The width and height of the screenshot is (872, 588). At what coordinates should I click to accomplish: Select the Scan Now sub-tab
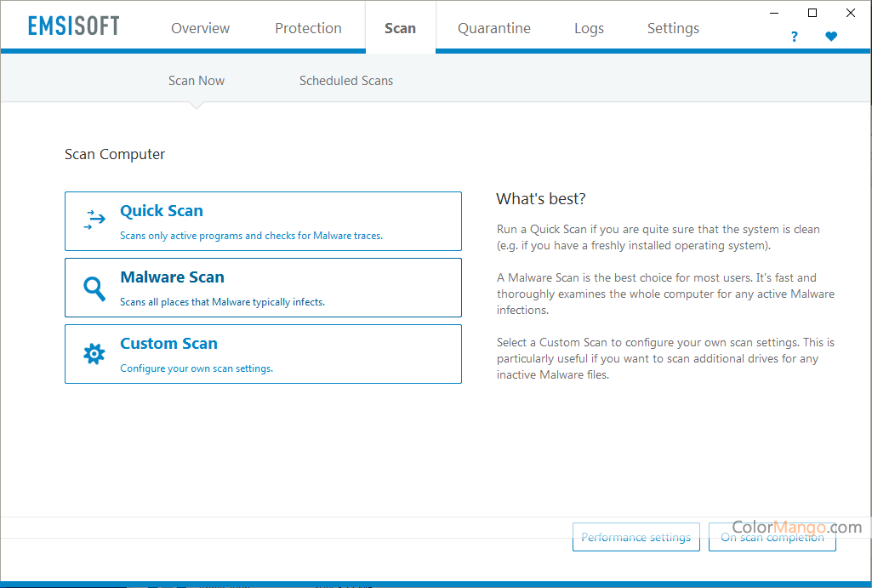point(197,81)
